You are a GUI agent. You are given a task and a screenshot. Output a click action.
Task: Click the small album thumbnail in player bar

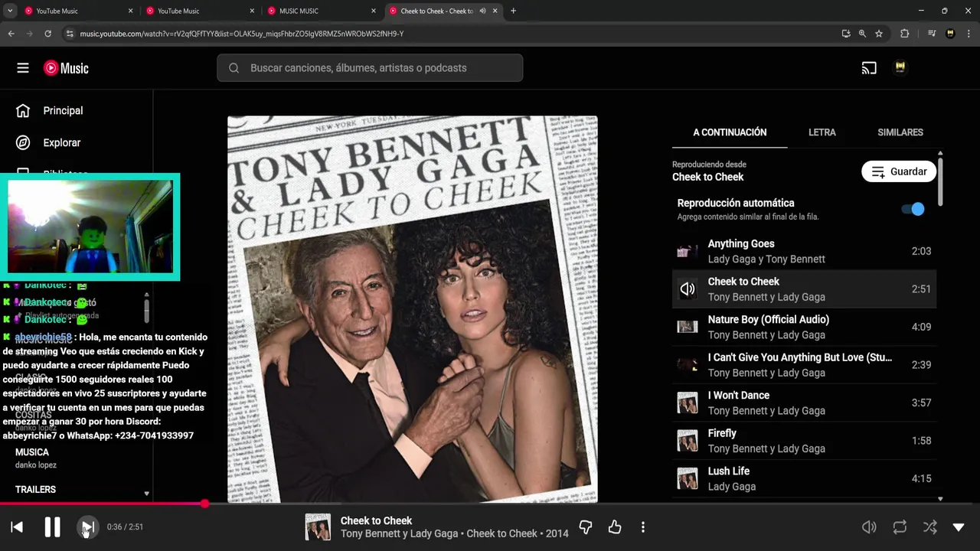318,527
